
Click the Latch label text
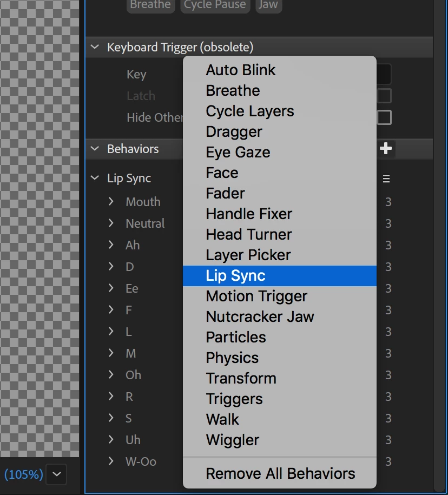141,96
